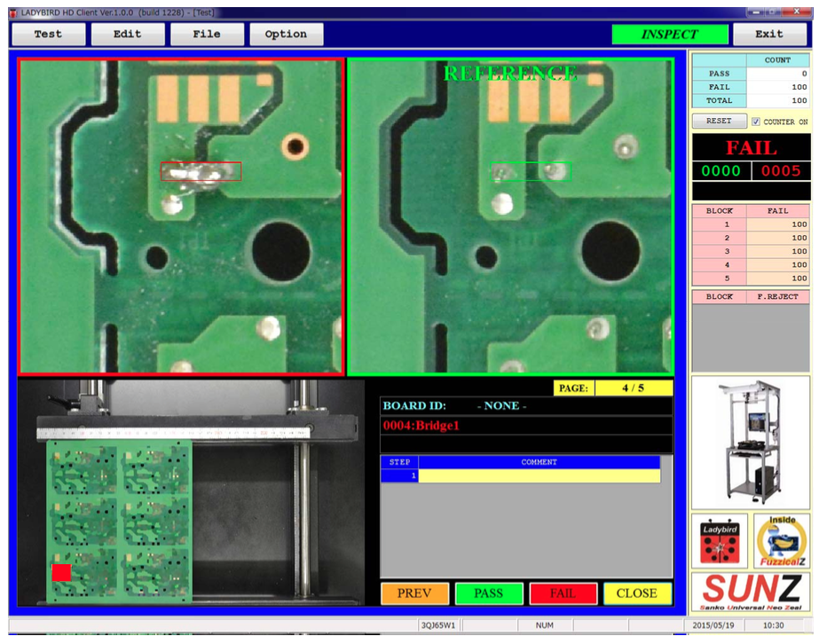The width and height of the screenshot is (827, 644).
Task: Click the NUM status bar indicator
Action: (544, 625)
